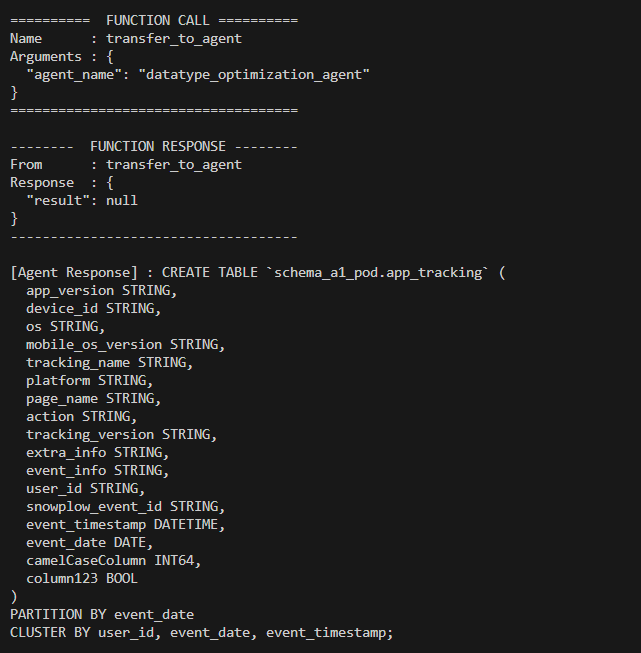Click the snowplow_event_id column line

click(125, 506)
